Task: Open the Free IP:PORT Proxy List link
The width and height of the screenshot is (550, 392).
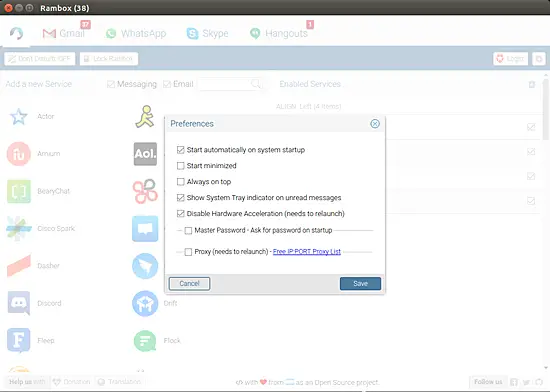Action: point(307,252)
